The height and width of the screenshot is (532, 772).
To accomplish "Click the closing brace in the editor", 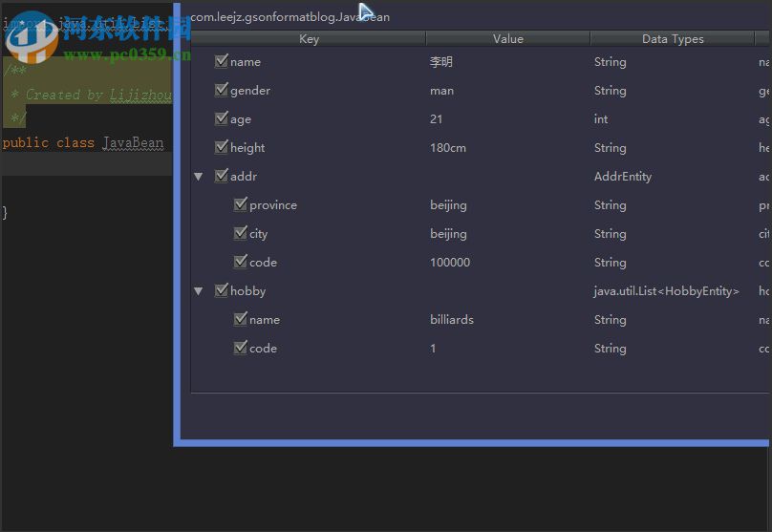I will (5, 213).
